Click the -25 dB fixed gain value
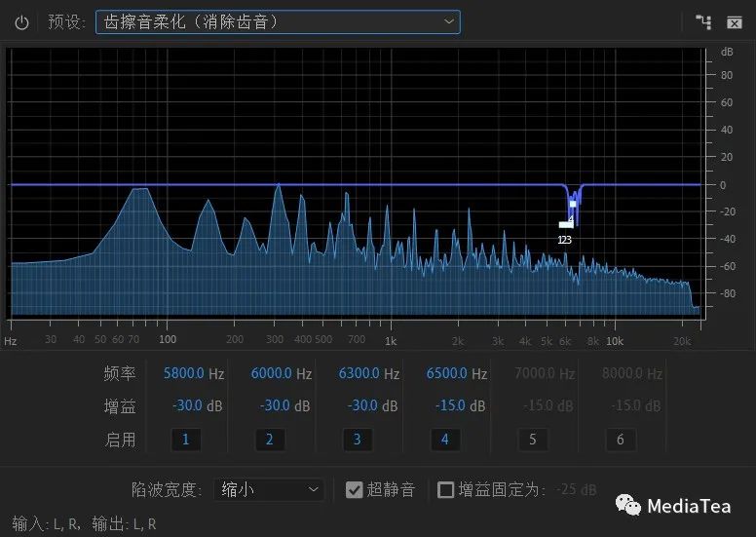This screenshot has height=537, width=756. [x=576, y=489]
